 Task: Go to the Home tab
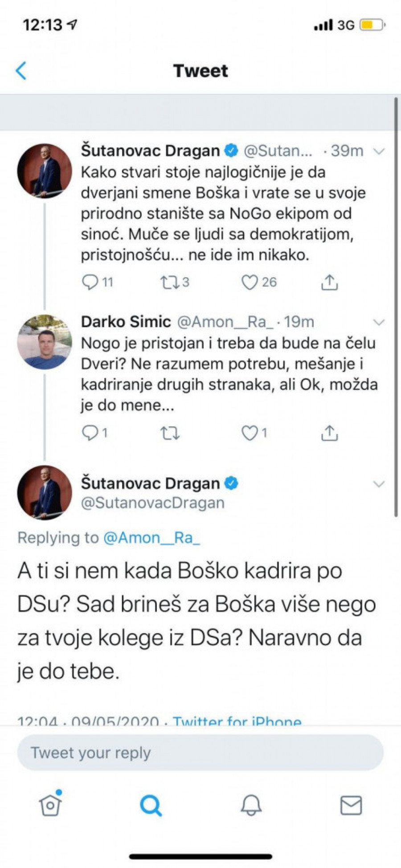click(x=50, y=805)
